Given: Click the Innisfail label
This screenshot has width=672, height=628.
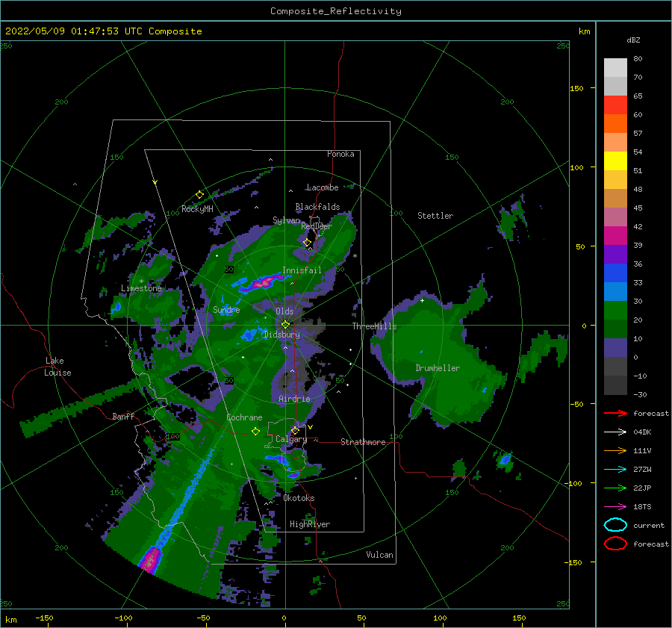Looking at the screenshot, I should tap(302, 270).
